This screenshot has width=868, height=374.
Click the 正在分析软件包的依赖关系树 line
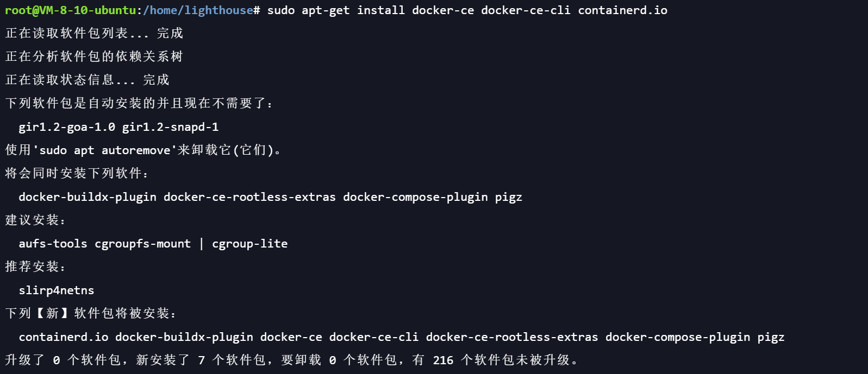point(94,57)
